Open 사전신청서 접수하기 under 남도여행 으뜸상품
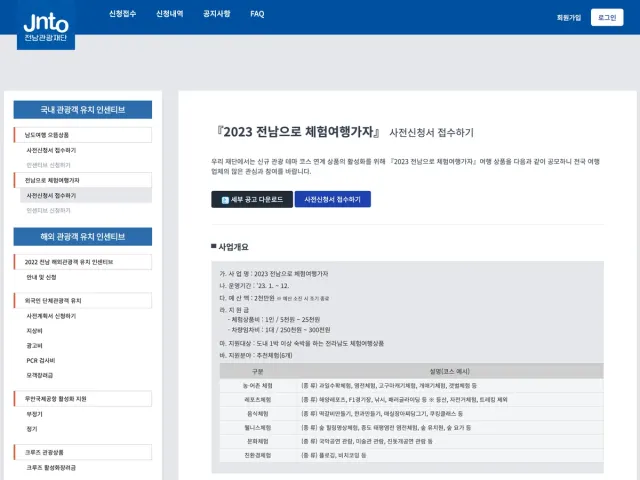This screenshot has height=480, width=640. coord(51,150)
